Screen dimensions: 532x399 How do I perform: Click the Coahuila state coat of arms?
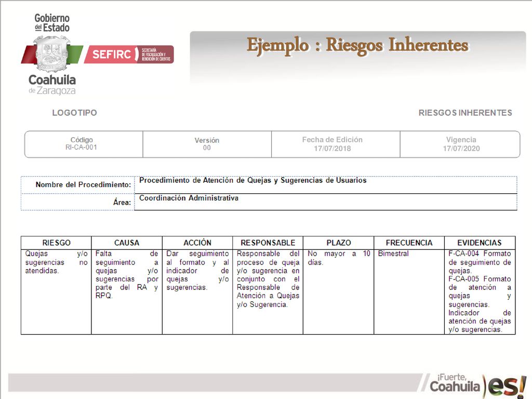pyautogui.click(x=51, y=54)
